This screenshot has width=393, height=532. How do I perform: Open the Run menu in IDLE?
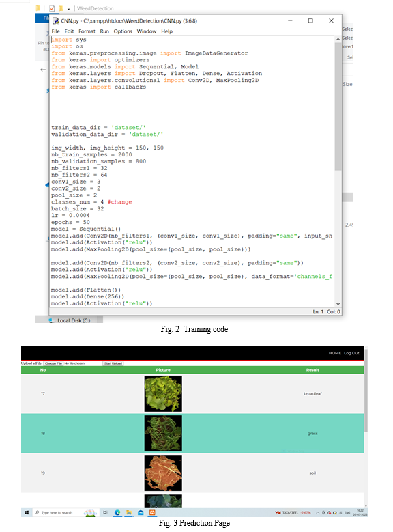[x=104, y=31]
